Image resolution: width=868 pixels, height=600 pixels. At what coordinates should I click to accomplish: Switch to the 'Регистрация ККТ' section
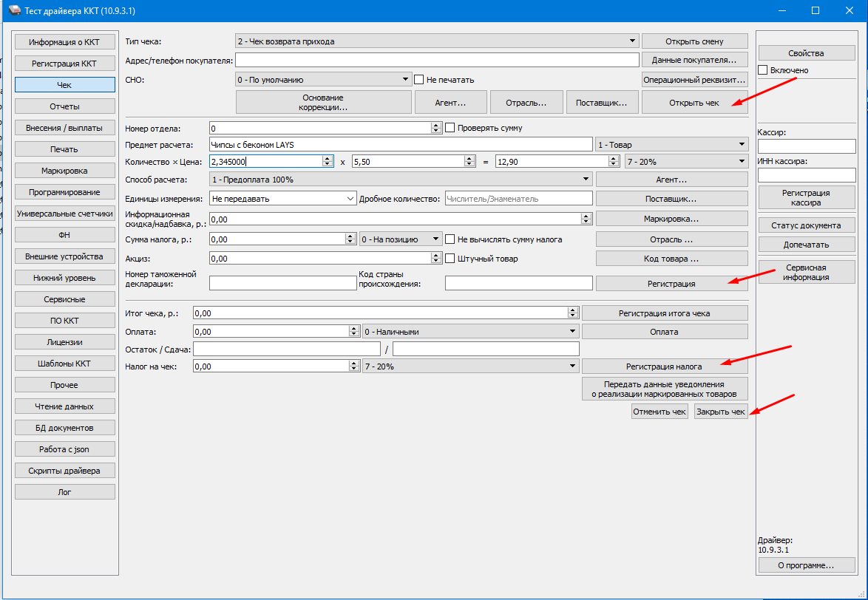click(65, 64)
